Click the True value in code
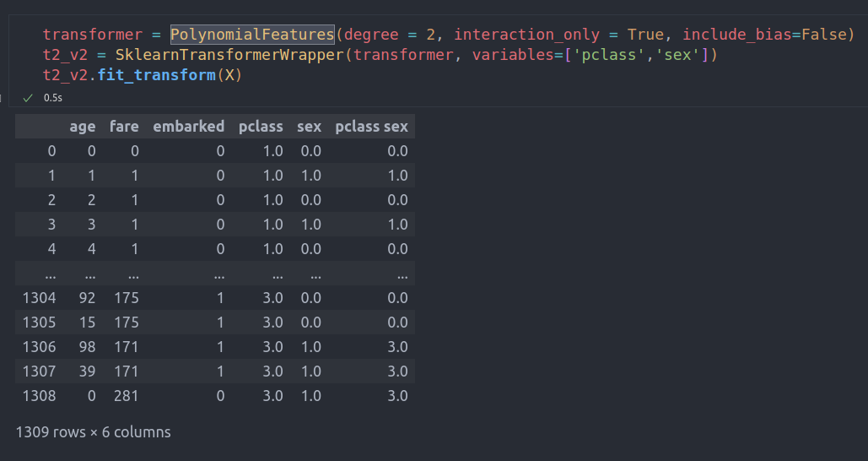868x461 pixels. point(645,35)
